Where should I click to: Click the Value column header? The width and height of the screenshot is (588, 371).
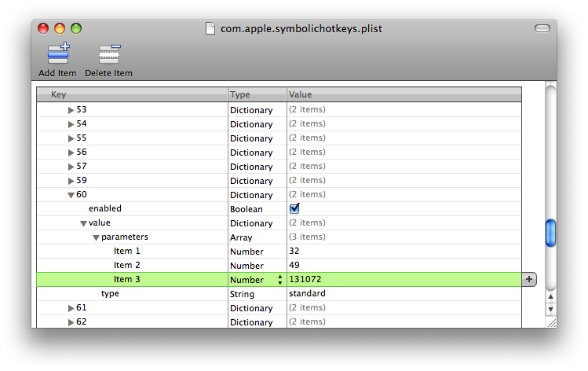tap(404, 94)
